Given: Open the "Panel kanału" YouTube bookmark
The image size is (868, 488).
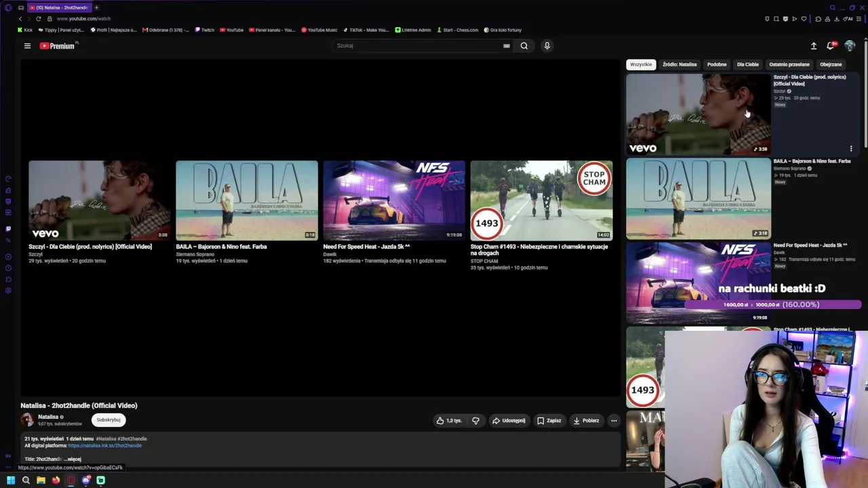Looking at the screenshot, I should [272, 30].
